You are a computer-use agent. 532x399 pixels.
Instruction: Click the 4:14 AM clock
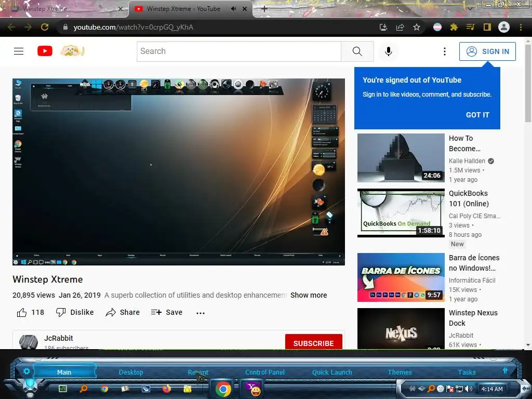tap(491, 389)
